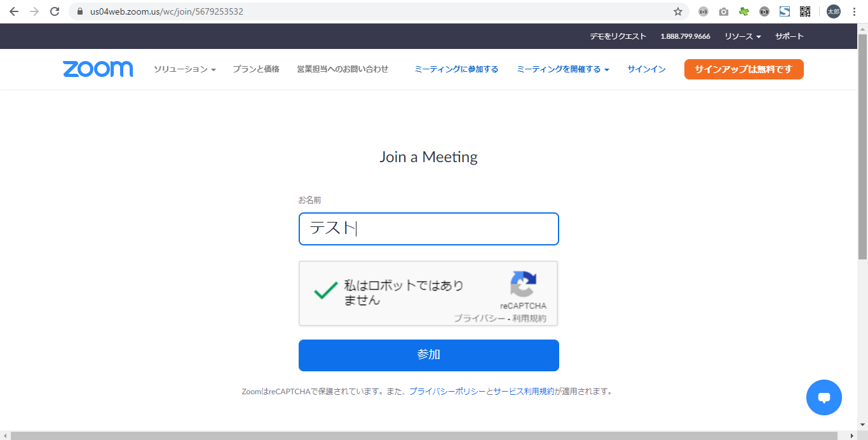Viewport: 868px width, 440px height.
Task: Click the 太郎 profile avatar
Action: click(833, 11)
